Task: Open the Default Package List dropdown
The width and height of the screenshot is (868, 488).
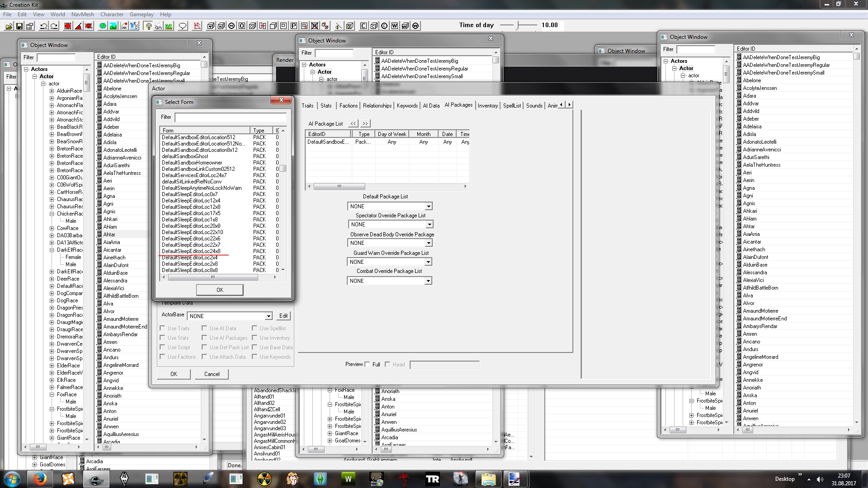Action: pyautogui.click(x=428, y=206)
